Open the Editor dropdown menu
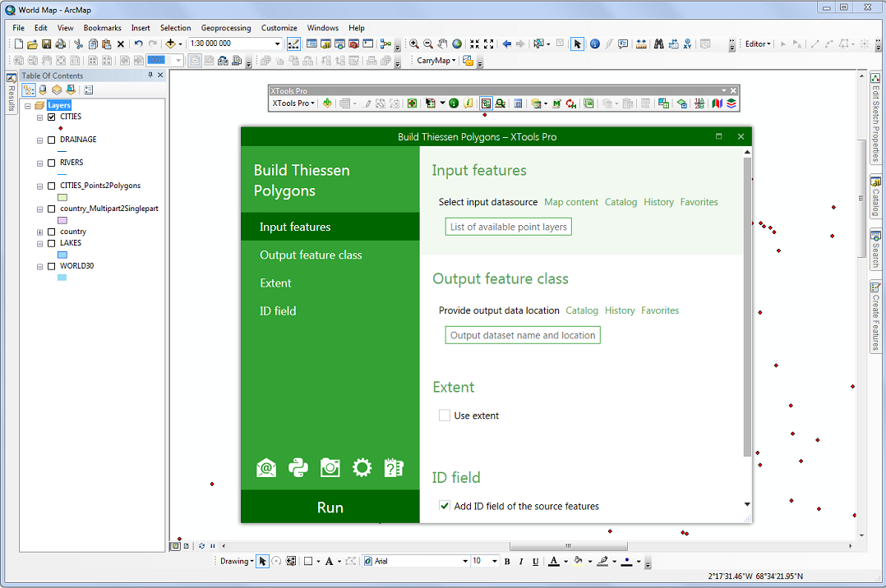The width and height of the screenshot is (886, 588). pos(758,44)
